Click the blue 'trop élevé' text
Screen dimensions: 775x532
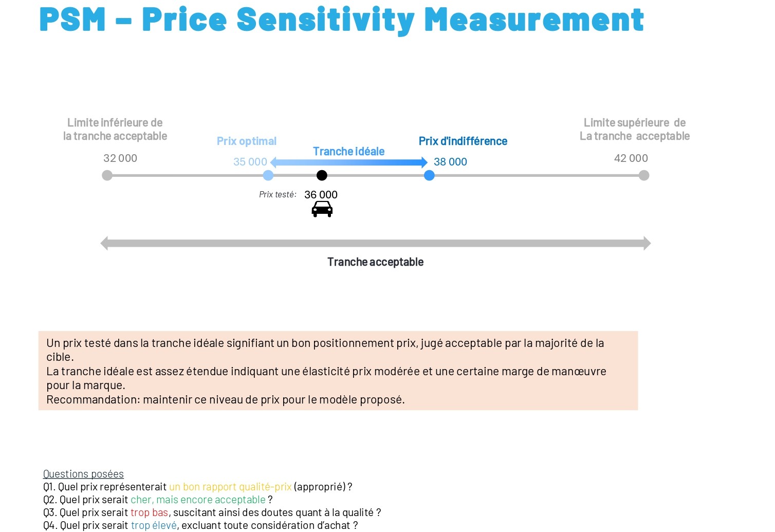(x=154, y=525)
